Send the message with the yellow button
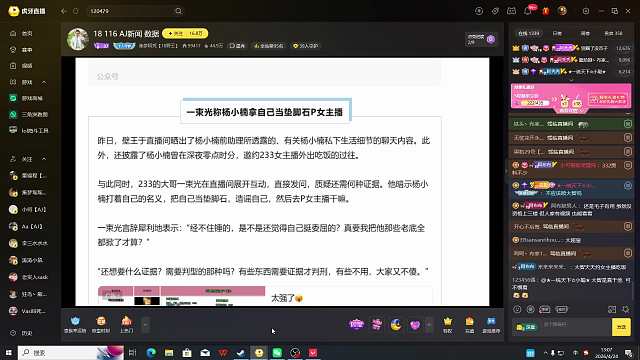Viewport: 640px width, 360px height. (621, 327)
